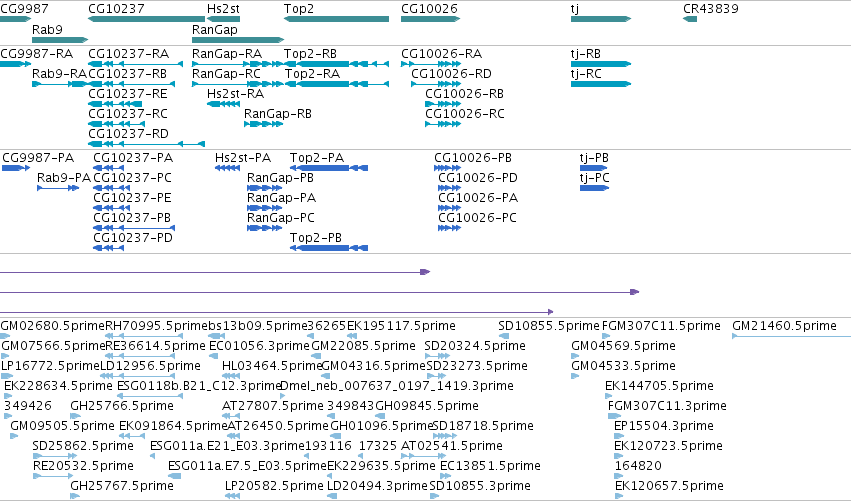
Task: Click EST SD25862.5prime
Action: [x=54, y=456]
